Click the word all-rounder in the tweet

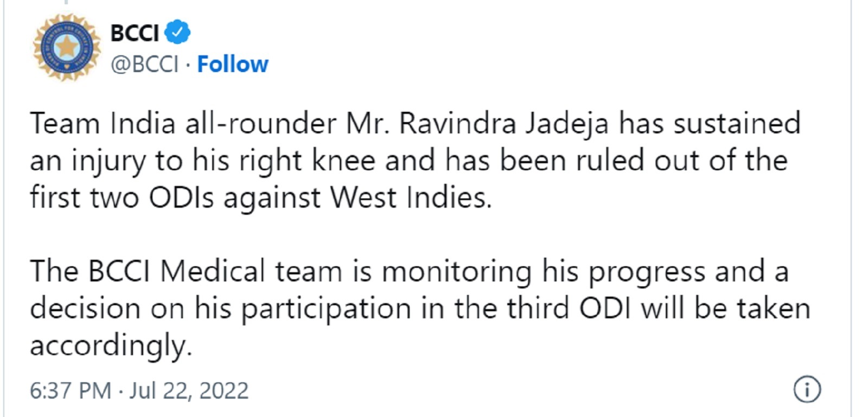tap(260, 124)
